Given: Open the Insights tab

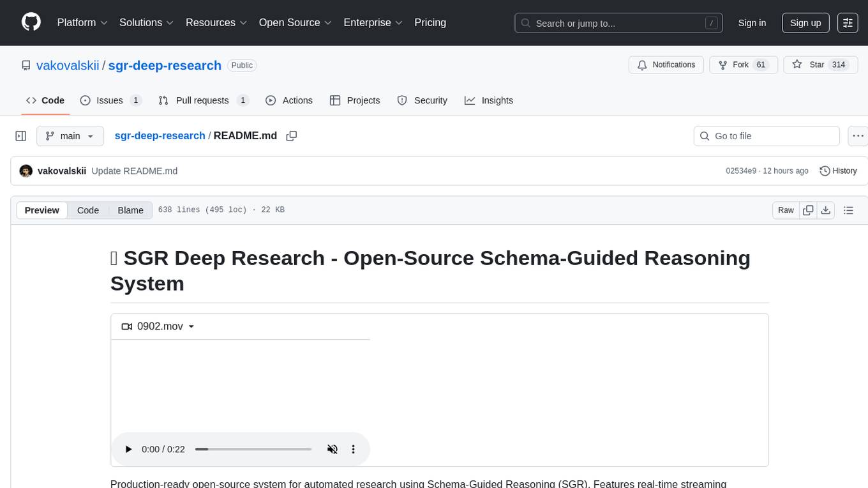Looking at the screenshot, I should 489,100.
